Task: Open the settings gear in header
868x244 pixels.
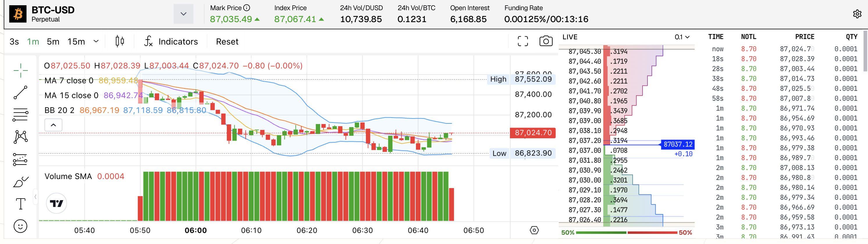Action: (x=857, y=14)
